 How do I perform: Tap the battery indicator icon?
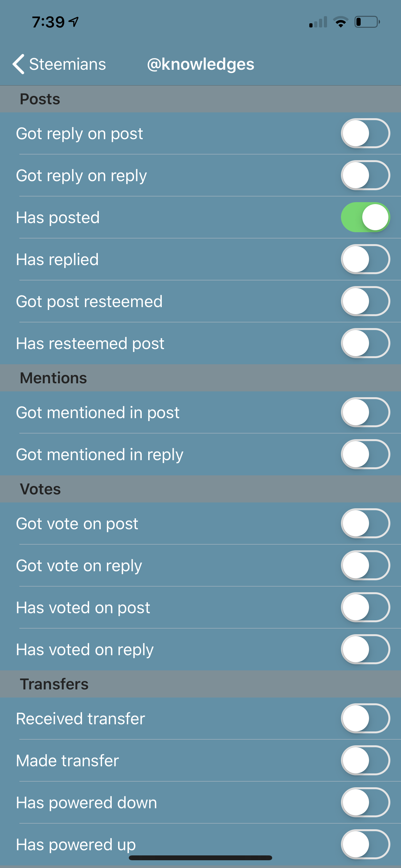coord(367,22)
